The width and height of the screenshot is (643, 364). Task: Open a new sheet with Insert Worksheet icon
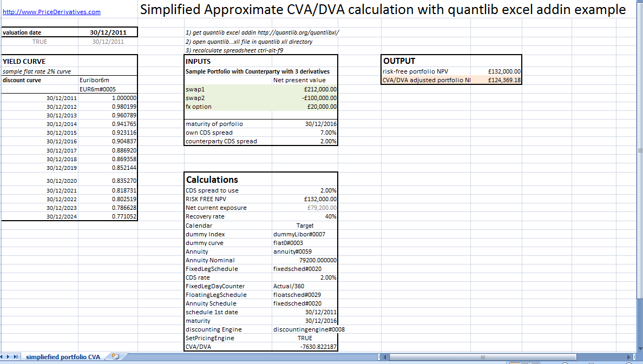coord(115,356)
